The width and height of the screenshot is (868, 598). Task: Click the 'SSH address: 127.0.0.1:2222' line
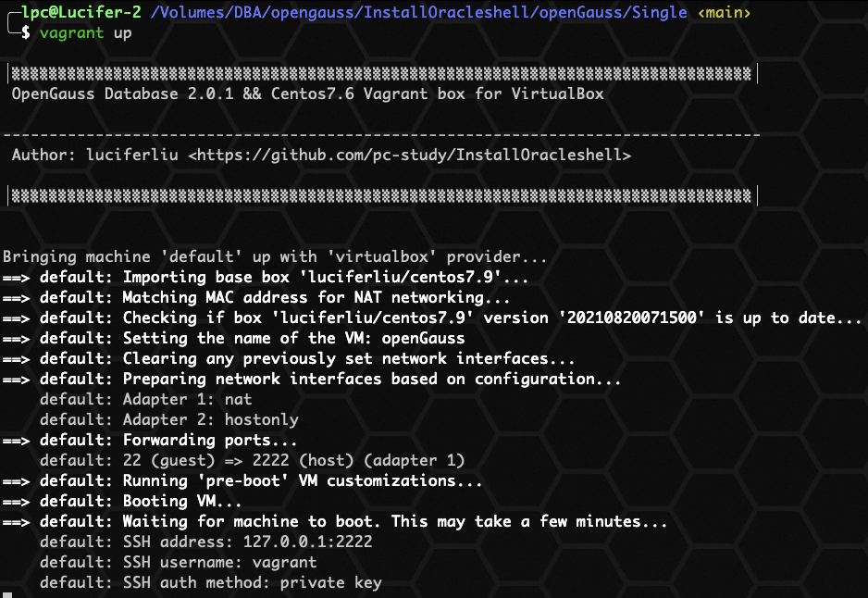pyautogui.click(x=206, y=542)
